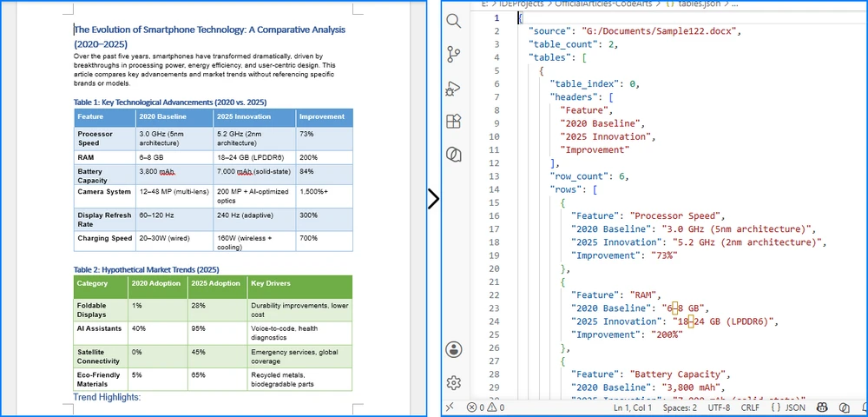Click the "rows" key on line 14

565,189
